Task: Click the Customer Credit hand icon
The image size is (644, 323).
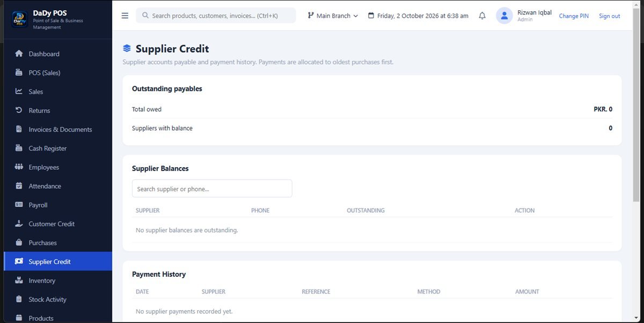Action: (19, 224)
